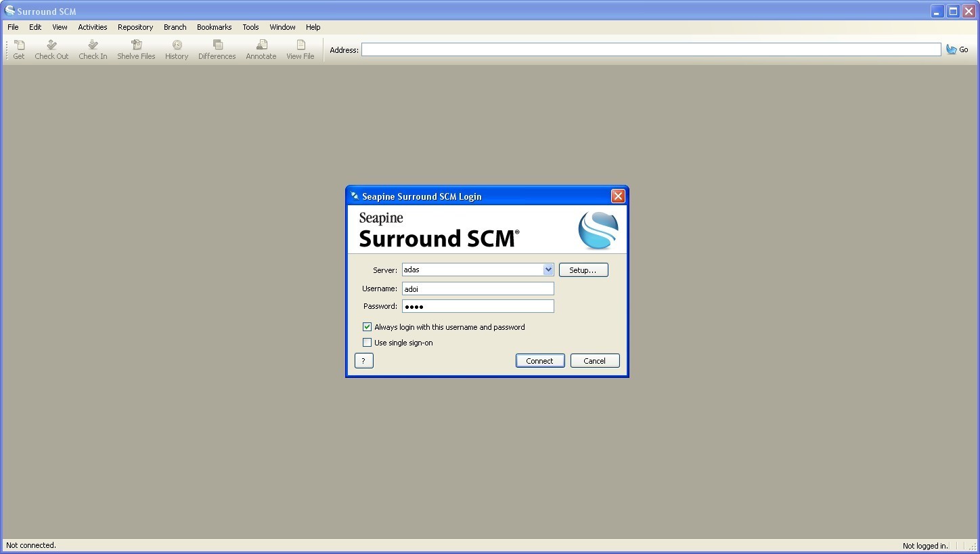Click the Surround SCM title bar icon

[x=9, y=11]
